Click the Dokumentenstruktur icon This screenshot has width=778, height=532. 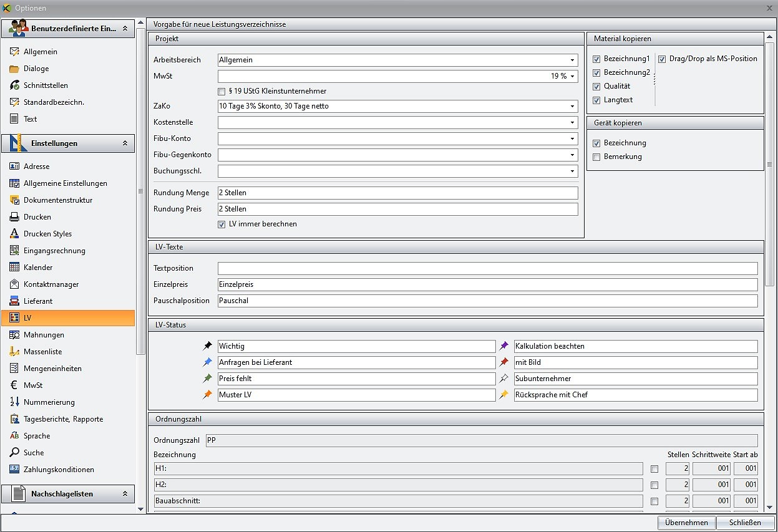14,200
